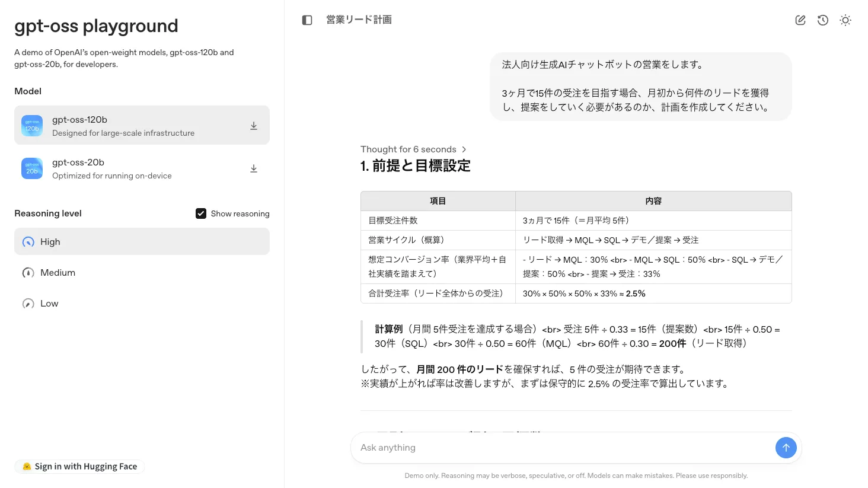Click the cell 合計受注率（リード全体からの受注）
Viewport: 868px width, 488px height.
438,294
